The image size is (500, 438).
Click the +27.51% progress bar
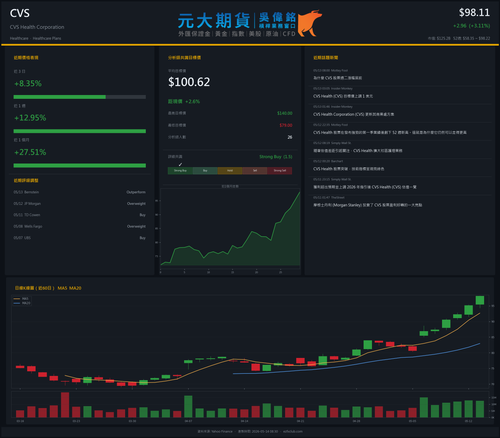(x=80, y=165)
